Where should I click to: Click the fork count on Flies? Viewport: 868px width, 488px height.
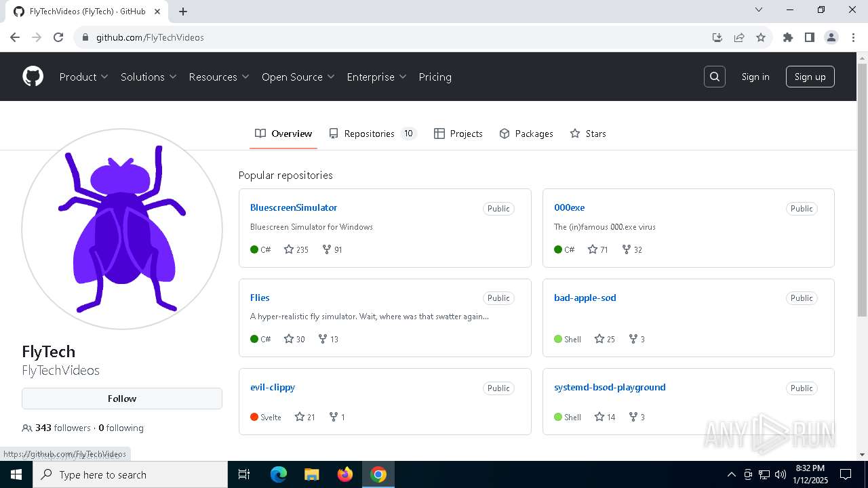[x=328, y=339]
